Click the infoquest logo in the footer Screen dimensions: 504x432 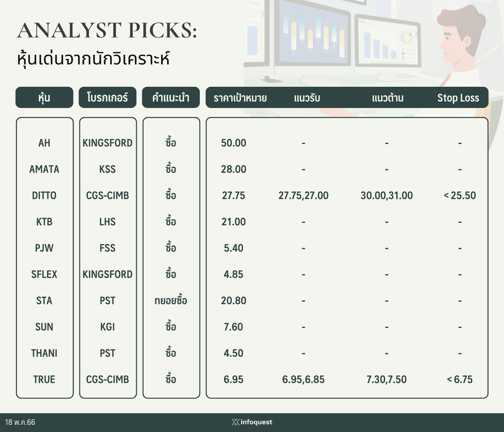[x=252, y=422]
